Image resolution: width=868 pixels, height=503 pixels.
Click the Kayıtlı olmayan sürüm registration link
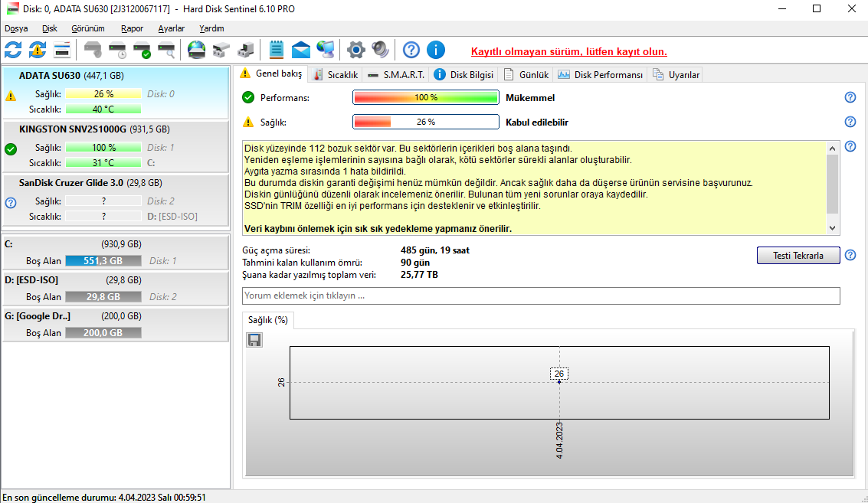coord(568,51)
